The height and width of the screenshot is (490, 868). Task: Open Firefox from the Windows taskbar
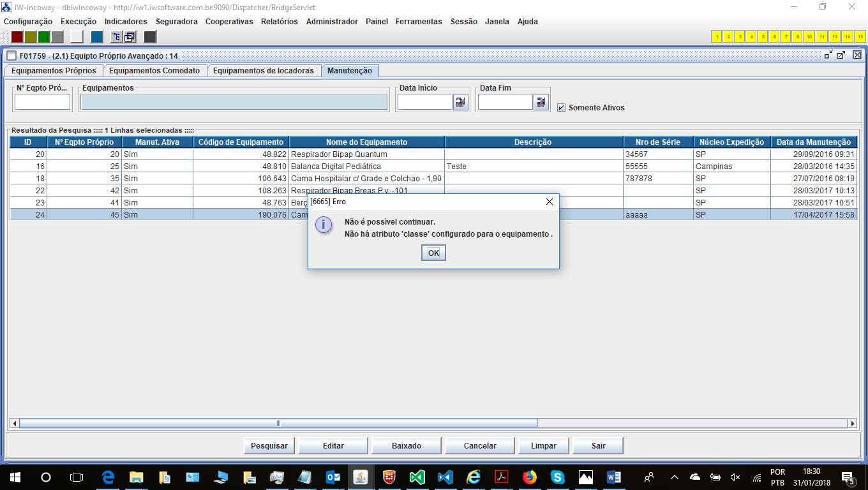click(529, 477)
